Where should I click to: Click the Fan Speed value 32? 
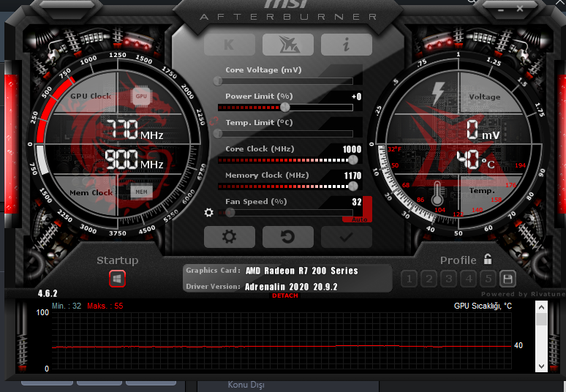point(357,202)
